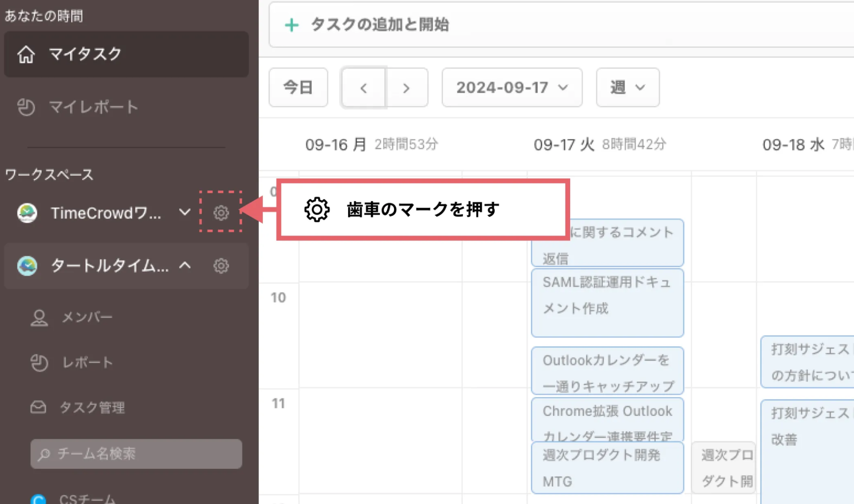
Task: Open タスク管理 in the sidebar
Action: tap(92, 408)
